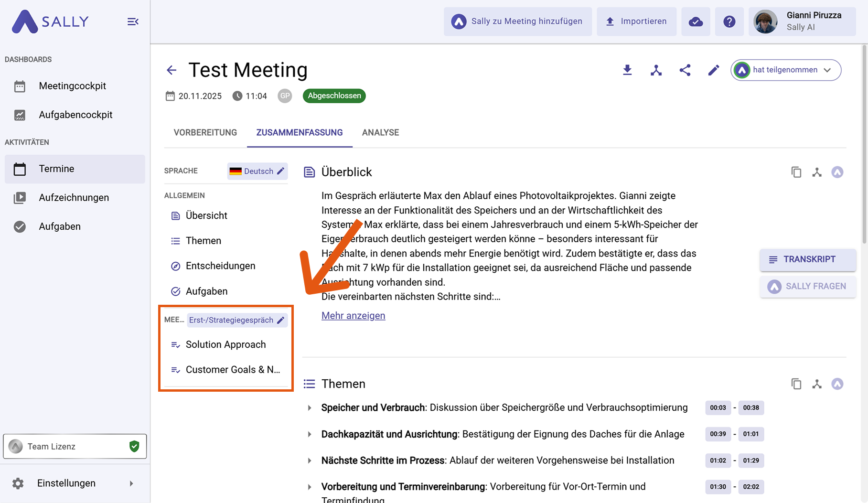
Task: Go back with the left arrow
Action: (171, 70)
